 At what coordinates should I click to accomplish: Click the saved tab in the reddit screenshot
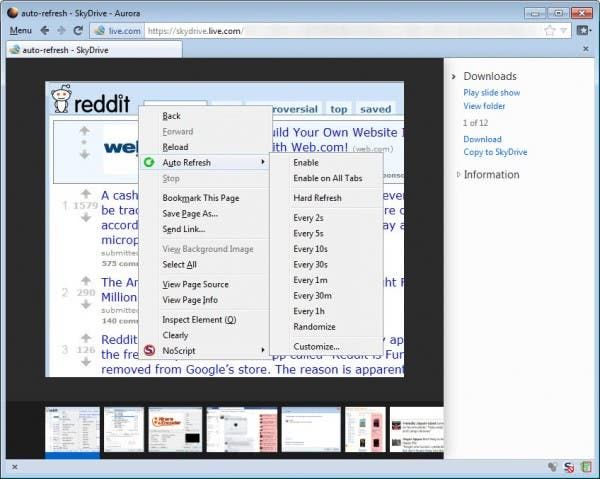tap(375, 109)
